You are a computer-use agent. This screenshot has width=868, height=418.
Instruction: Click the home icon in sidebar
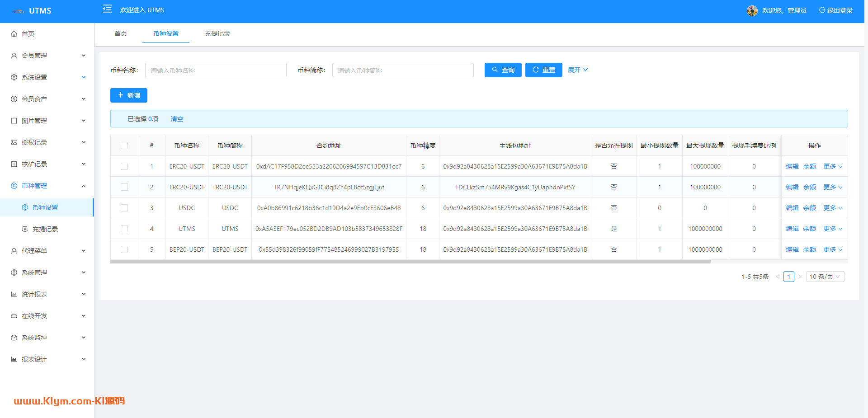click(14, 34)
